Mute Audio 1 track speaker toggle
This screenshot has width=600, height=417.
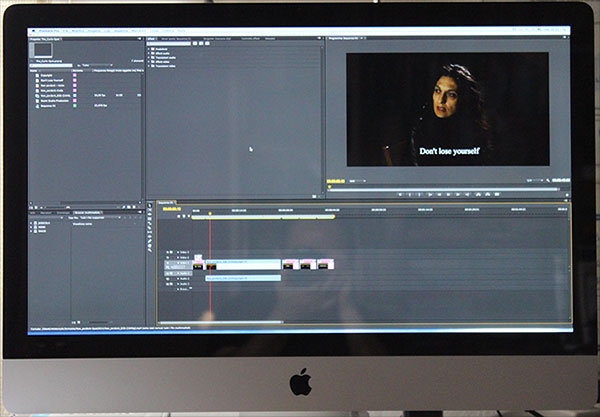168,274
